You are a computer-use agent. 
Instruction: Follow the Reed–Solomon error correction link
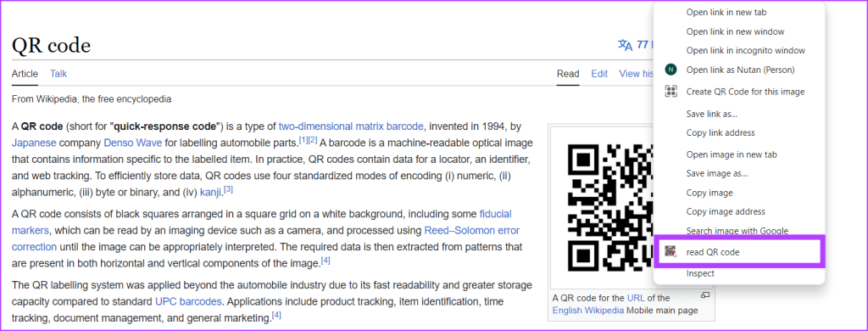[471, 230]
